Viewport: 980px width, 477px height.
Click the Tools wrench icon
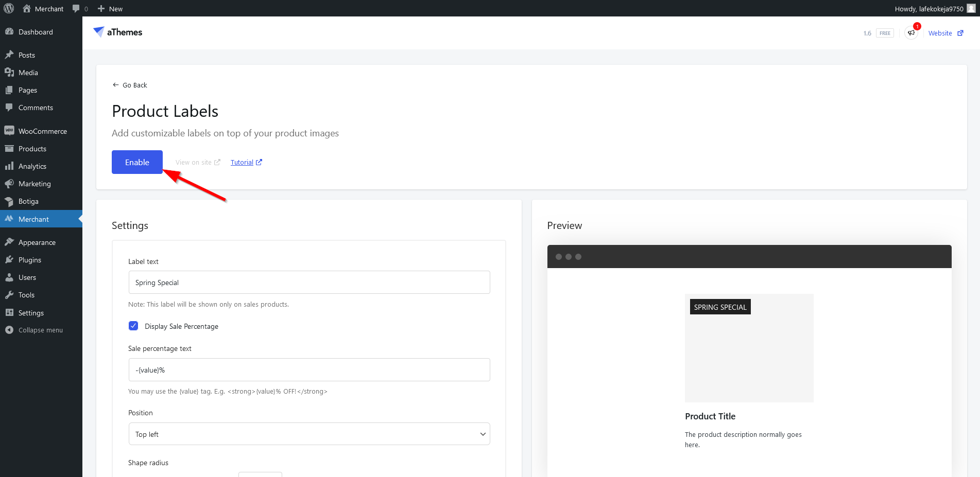(9, 295)
